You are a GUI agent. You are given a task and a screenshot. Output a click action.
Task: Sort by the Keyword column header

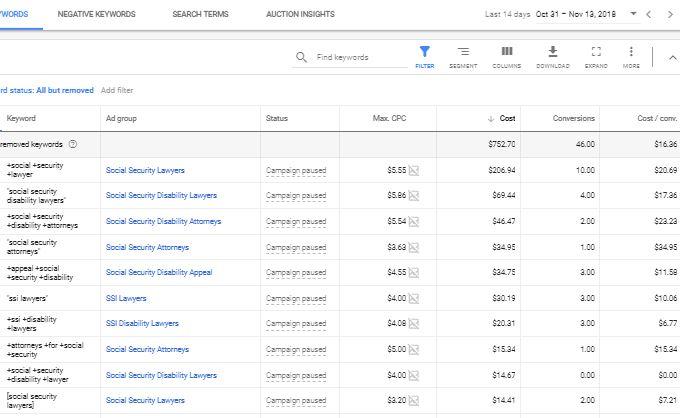click(x=21, y=118)
